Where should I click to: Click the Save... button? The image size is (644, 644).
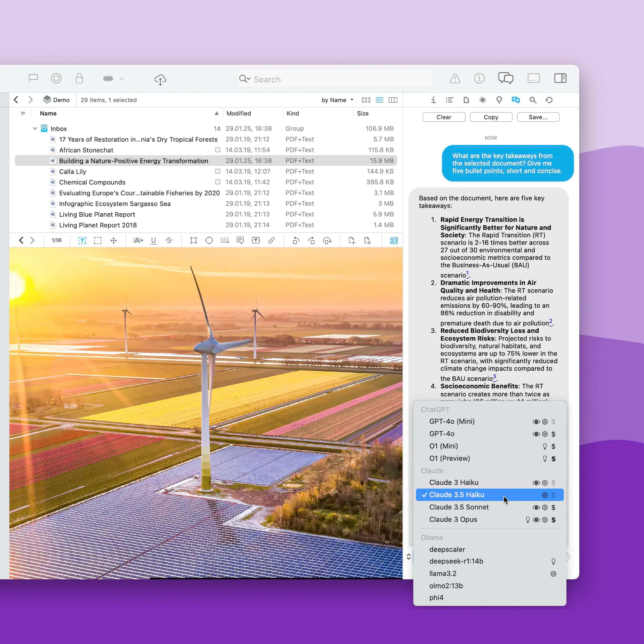[x=538, y=117]
